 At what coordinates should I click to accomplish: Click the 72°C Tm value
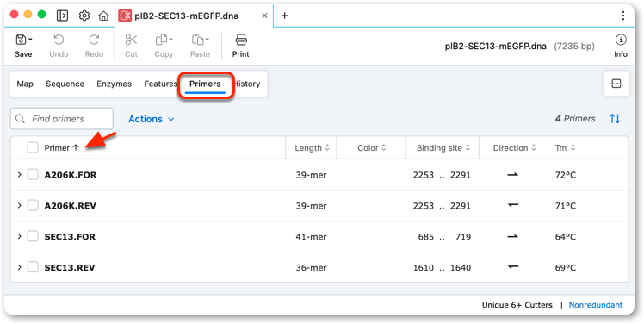click(x=566, y=175)
